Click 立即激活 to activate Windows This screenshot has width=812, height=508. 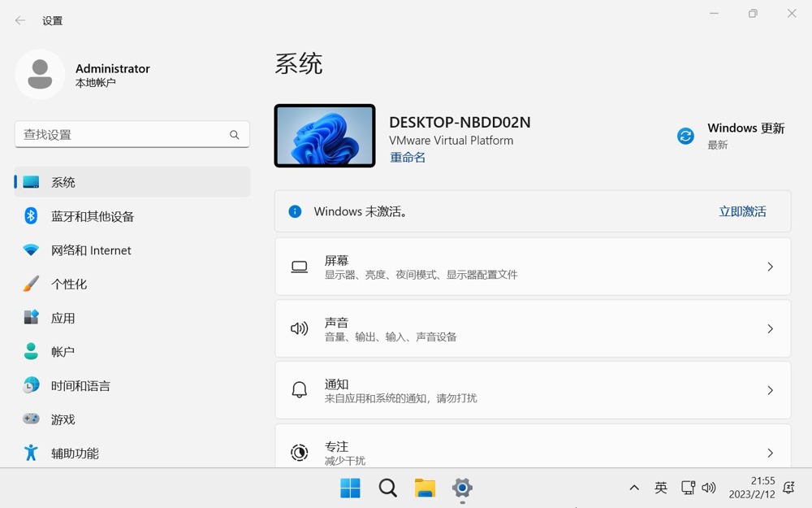[x=742, y=211]
